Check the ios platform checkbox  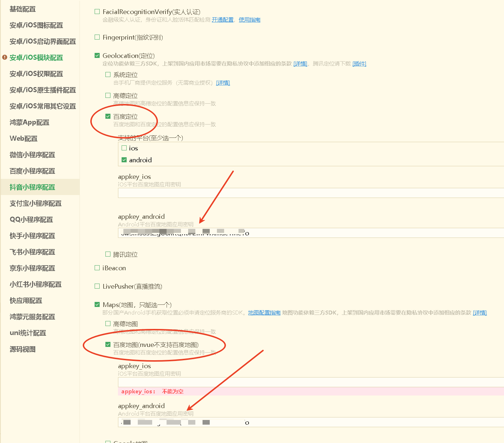124,148
